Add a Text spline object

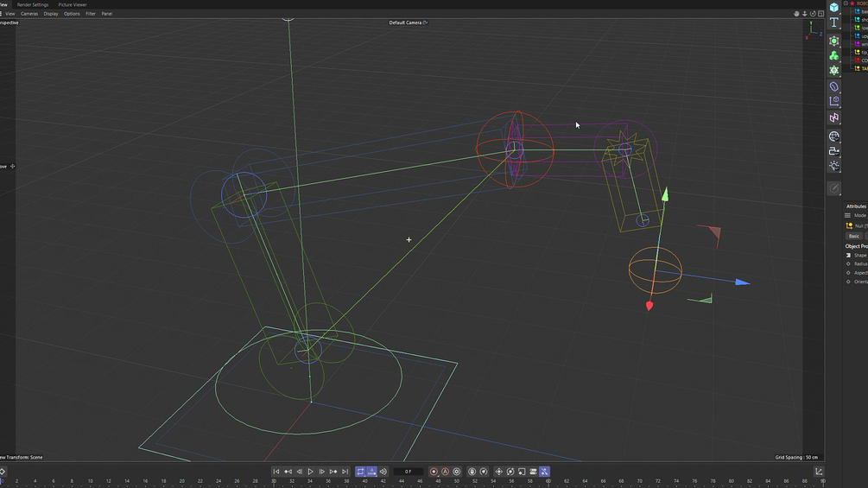coord(834,22)
